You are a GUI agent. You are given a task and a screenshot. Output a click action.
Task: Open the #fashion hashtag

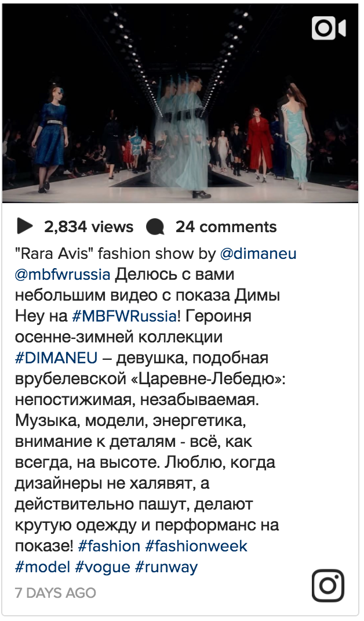(x=109, y=546)
